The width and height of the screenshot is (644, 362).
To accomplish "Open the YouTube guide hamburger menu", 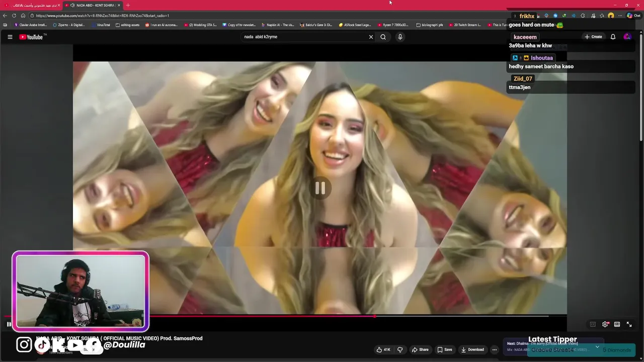I will 10,37.
